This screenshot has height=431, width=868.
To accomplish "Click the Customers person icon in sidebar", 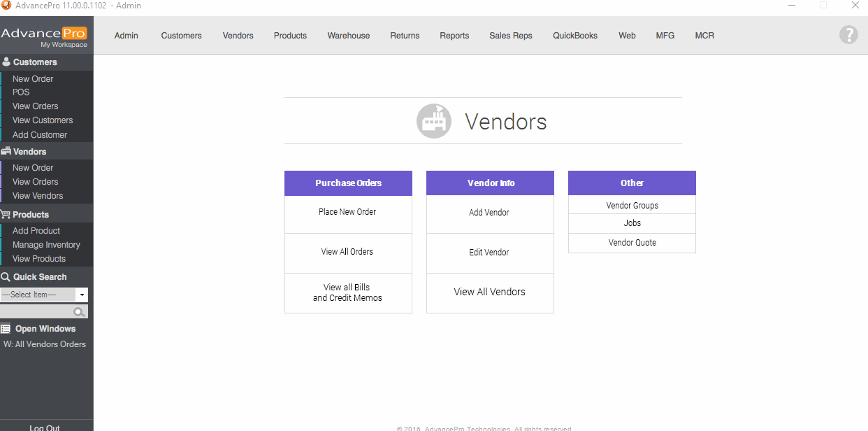I will pyautogui.click(x=6, y=62).
